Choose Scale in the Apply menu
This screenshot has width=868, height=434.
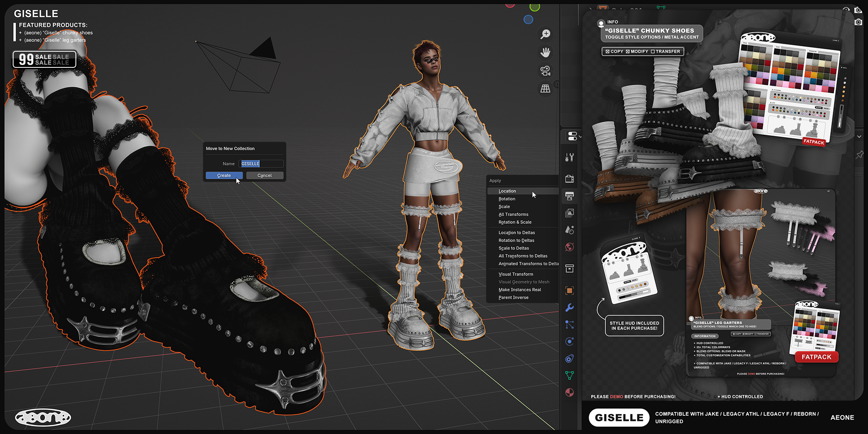pyautogui.click(x=523, y=207)
